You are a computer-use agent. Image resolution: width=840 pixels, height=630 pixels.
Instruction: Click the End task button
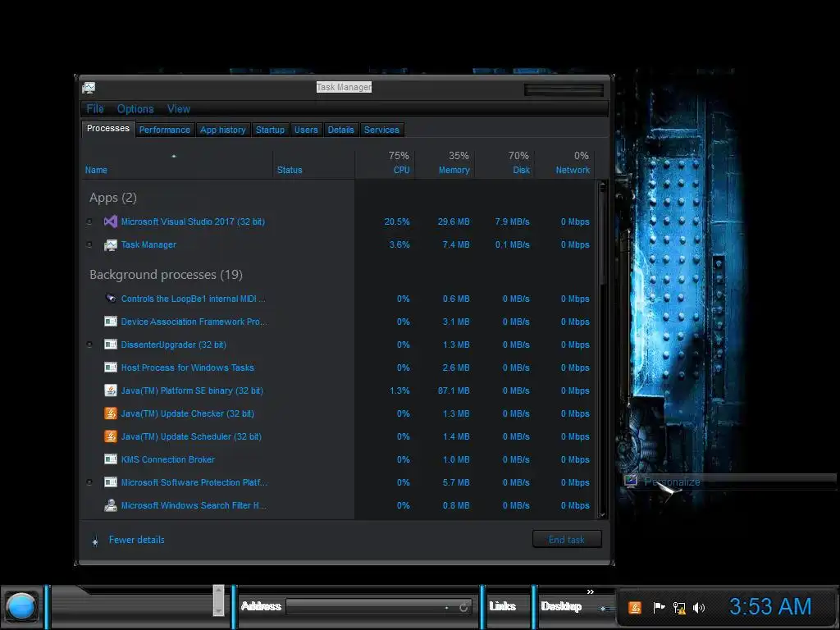click(567, 540)
